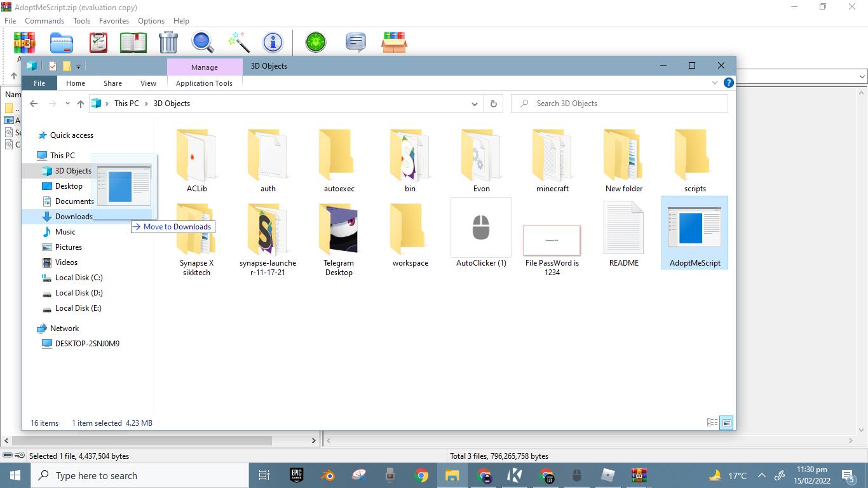This screenshot has width=868, height=488.
Task: Select Downloads in the navigation pane
Action: [x=74, y=217]
